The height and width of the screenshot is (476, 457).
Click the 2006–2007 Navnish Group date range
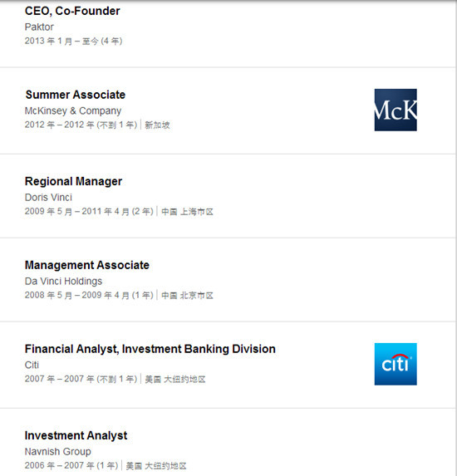(x=71, y=465)
